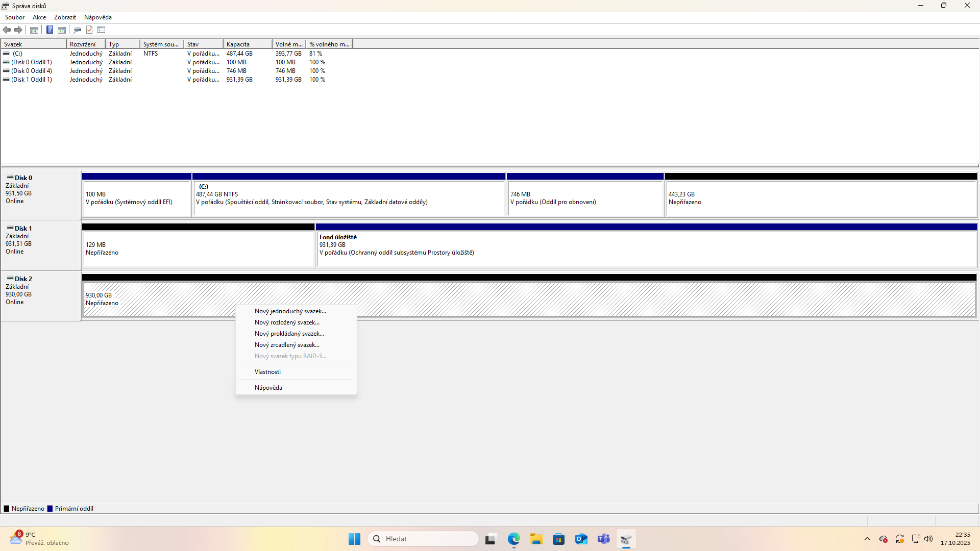
Task: Click the document with checkmark toolbar icon
Action: (89, 30)
